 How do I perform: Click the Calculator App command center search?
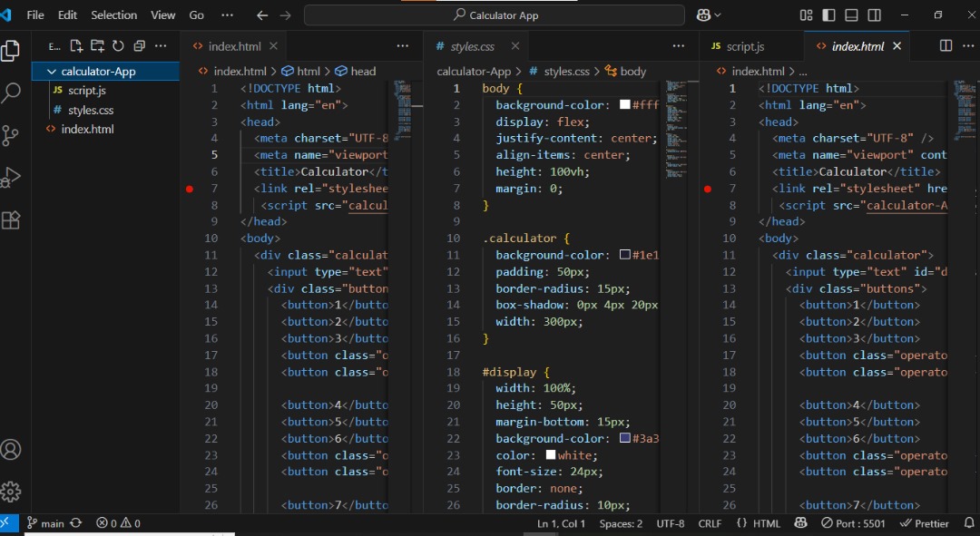(x=495, y=15)
